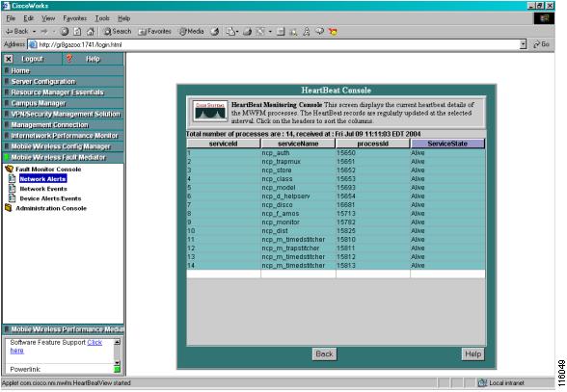This screenshot has height=392, width=567.
Task: Click the Go button beside address bar
Action: click(x=541, y=44)
